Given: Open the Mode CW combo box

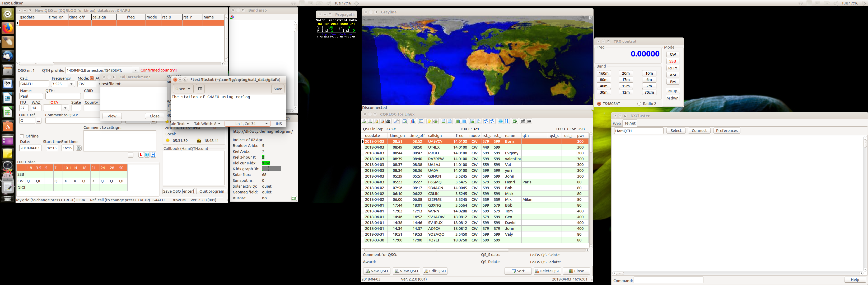Looking at the screenshot, I should pos(89,84).
